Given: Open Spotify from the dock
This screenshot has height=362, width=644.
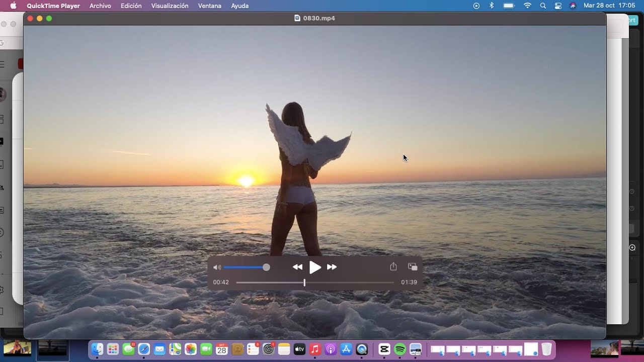Looking at the screenshot, I should click(400, 349).
